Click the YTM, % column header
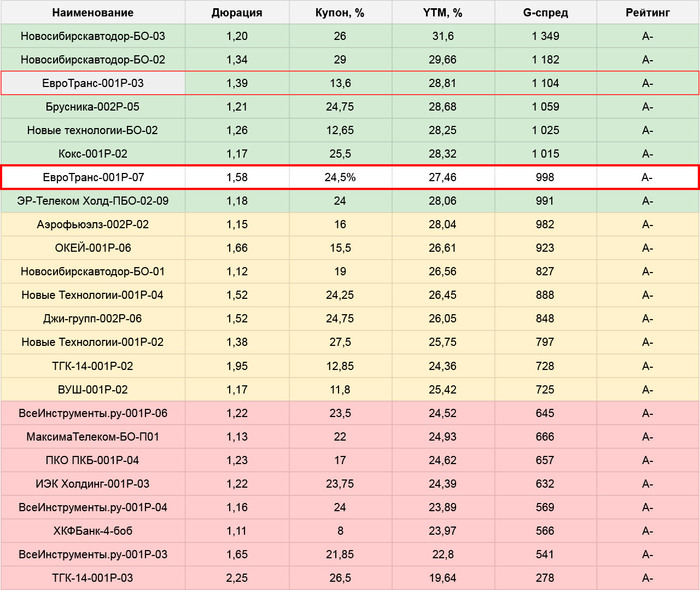This screenshot has width=700, height=590. (443, 12)
